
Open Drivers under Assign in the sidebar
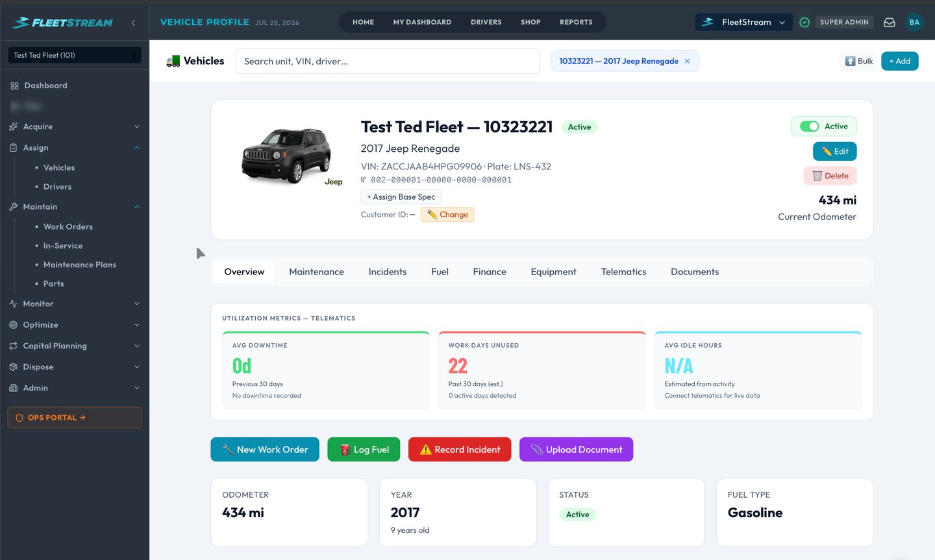tap(57, 186)
